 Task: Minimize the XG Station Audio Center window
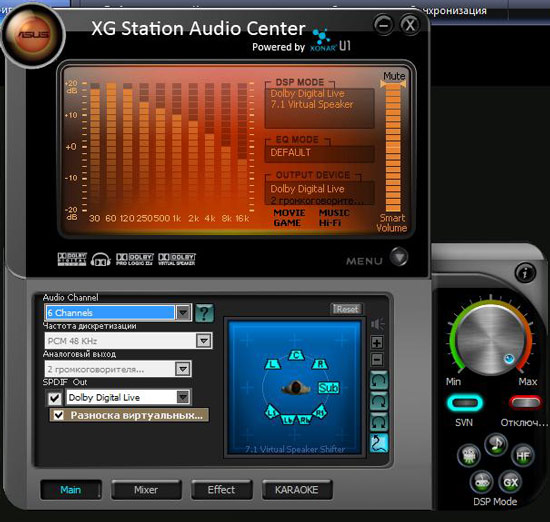384,25
